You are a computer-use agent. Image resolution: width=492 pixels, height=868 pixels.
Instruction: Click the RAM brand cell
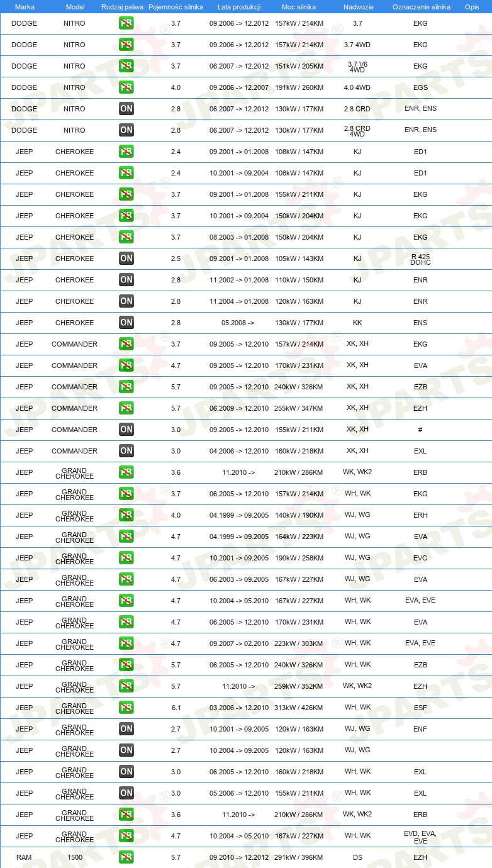[24, 857]
